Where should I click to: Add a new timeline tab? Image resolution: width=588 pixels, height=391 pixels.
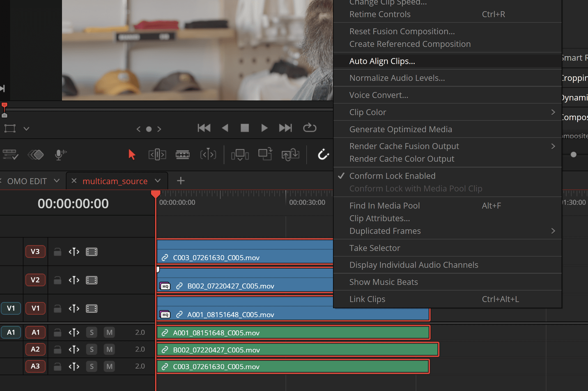coord(181,181)
